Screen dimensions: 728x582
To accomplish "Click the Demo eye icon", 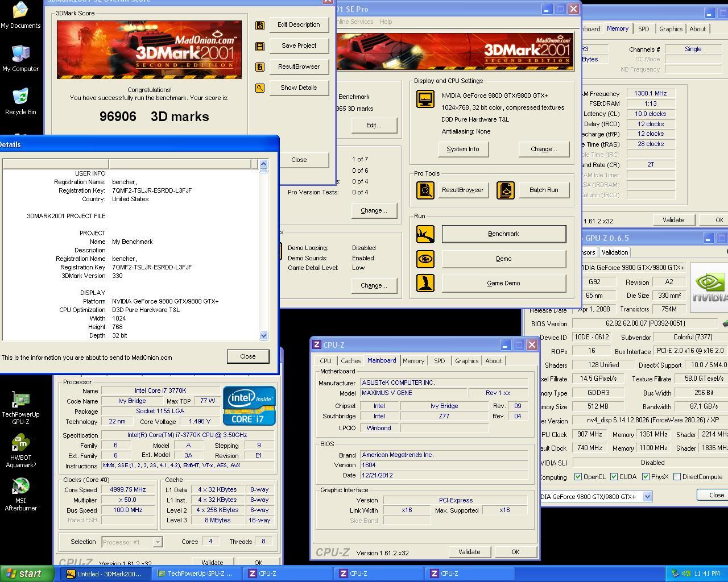I will (x=425, y=259).
